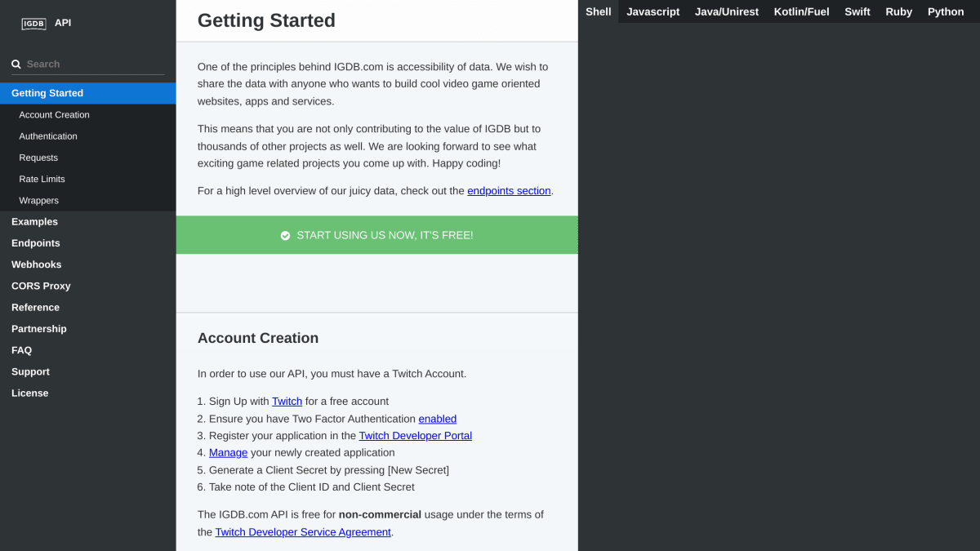
Task: Switch to the Ruby language tab
Action: point(899,11)
